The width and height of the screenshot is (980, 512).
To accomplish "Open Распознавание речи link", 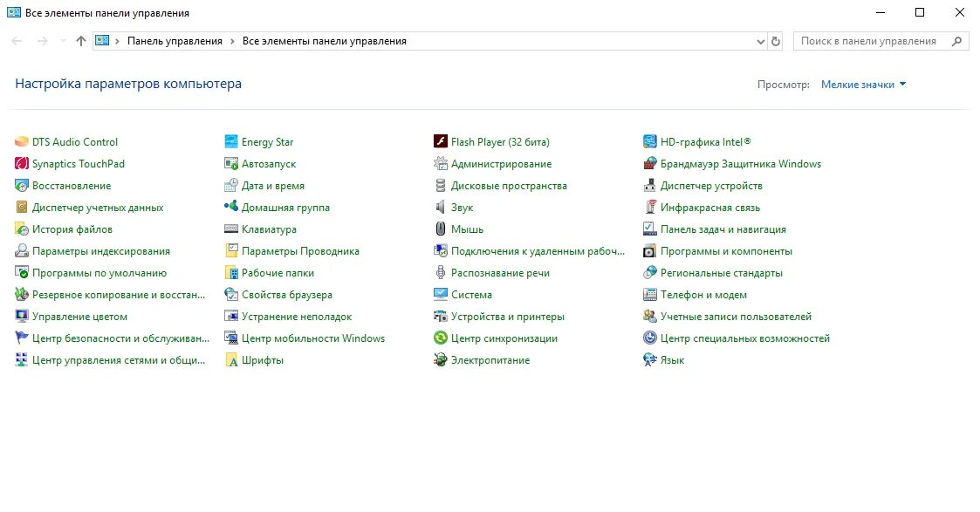I will [x=501, y=273].
